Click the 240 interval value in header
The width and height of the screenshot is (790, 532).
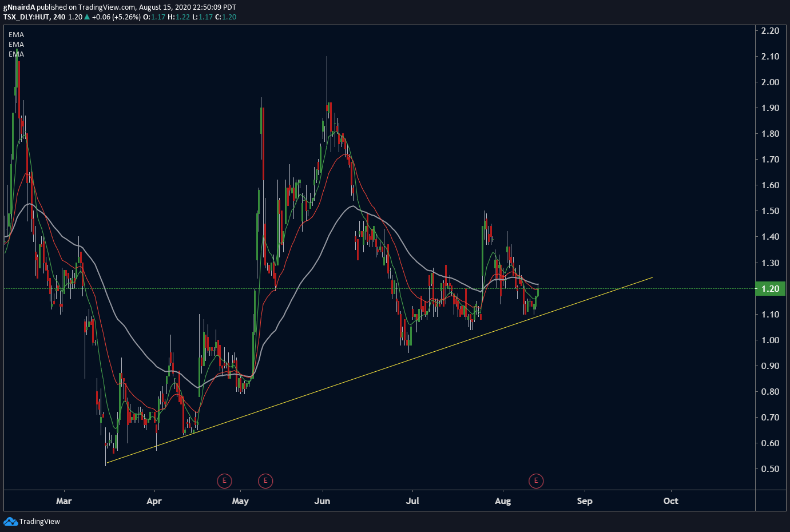[x=59, y=17]
